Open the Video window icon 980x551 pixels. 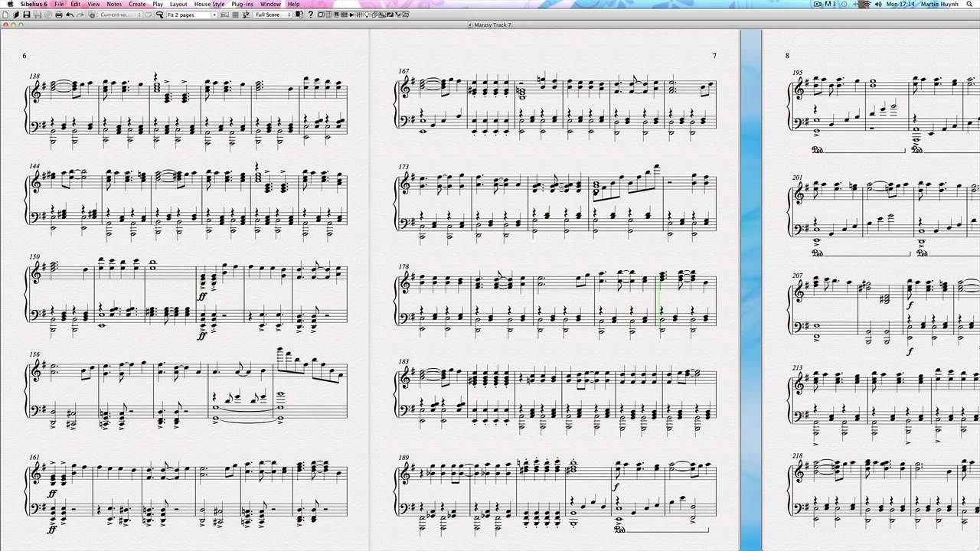(390, 15)
